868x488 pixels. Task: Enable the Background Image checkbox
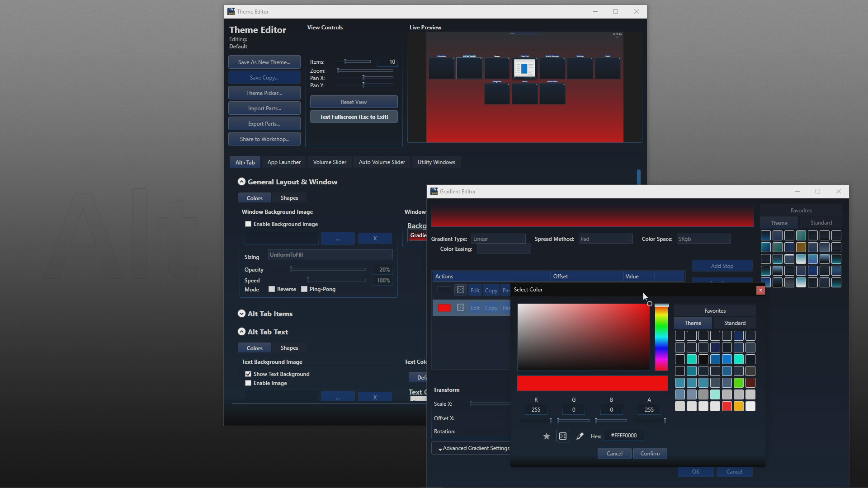pos(248,224)
